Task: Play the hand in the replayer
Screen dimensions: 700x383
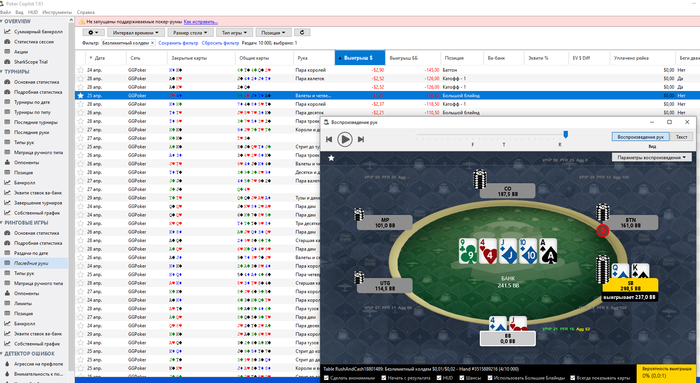Action: pos(345,139)
